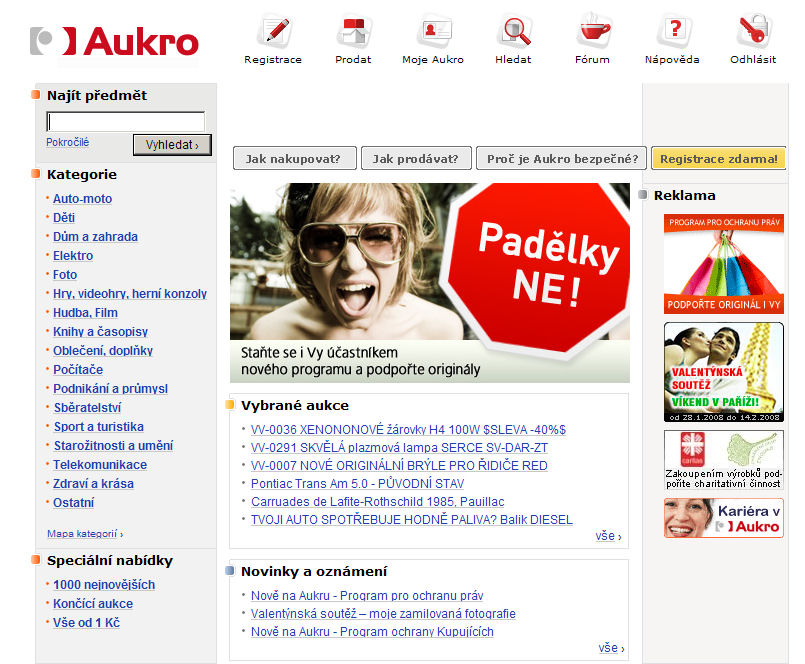The height and width of the screenshot is (664, 805).
Task: Open the Prodat sell icon
Action: coord(353,31)
